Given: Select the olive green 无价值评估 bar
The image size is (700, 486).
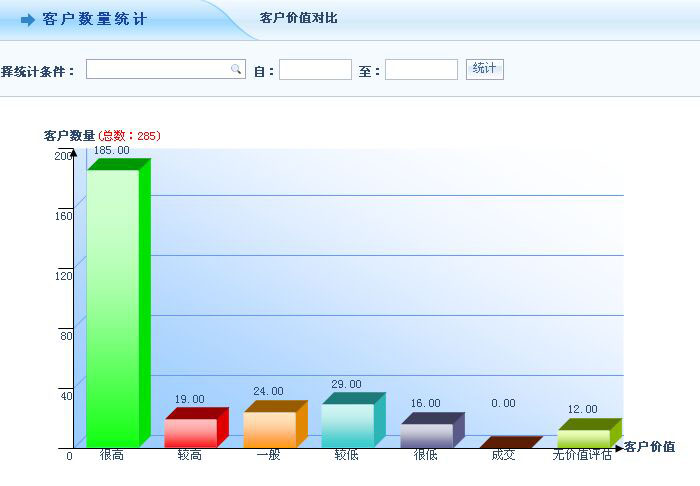Looking at the screenshot, I should 584,436.
